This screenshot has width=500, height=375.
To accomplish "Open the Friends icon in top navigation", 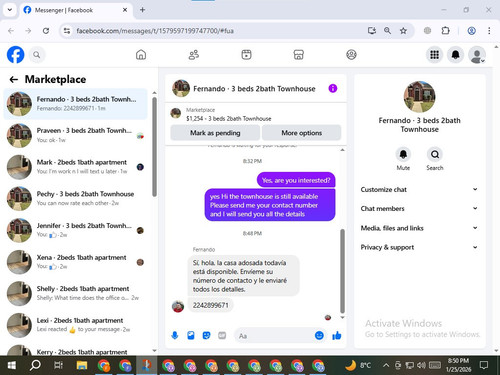I will pos(194,55).
